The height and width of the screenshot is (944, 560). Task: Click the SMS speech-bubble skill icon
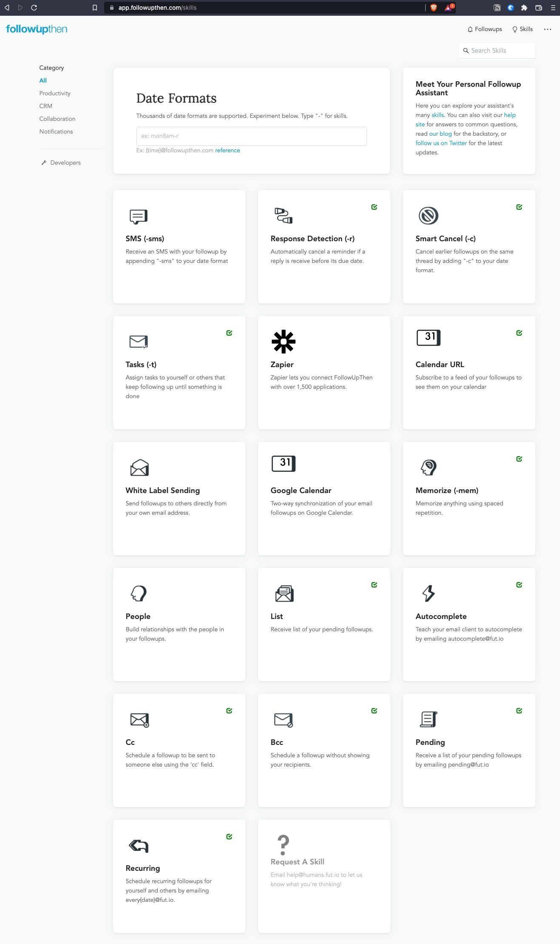(139, 217)
